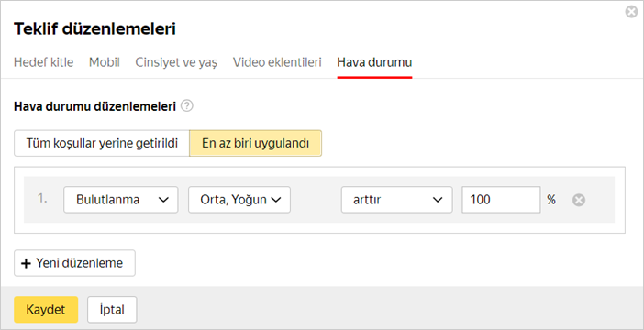644x330 pixels.
Task: Click the percent sign beside the value
Action: (x=551, y=200)
